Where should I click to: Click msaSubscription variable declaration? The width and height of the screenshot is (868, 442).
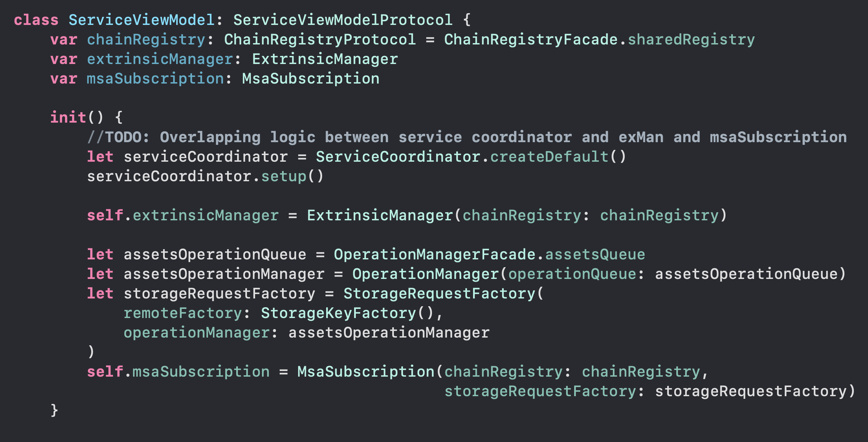coord(155,78)
